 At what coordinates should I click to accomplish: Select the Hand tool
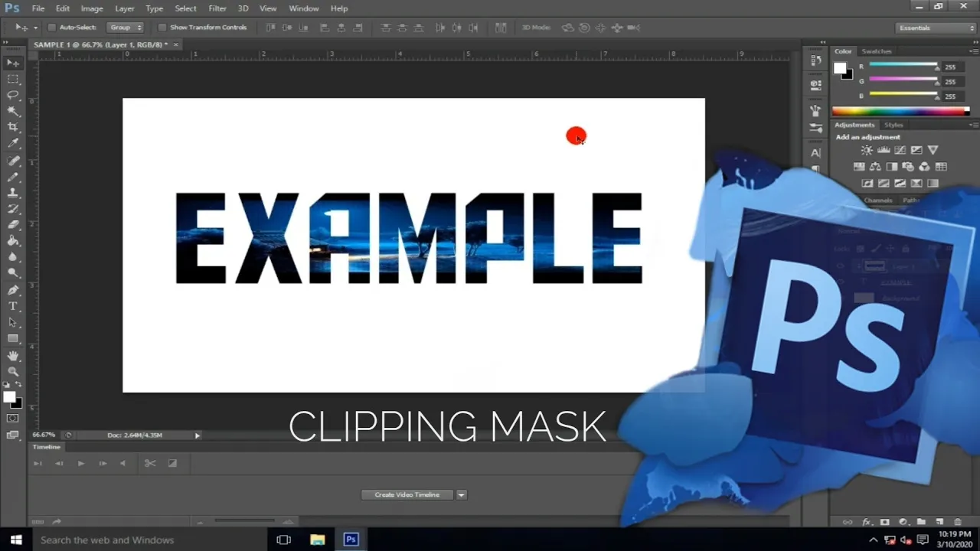click(x=13, y=357)
